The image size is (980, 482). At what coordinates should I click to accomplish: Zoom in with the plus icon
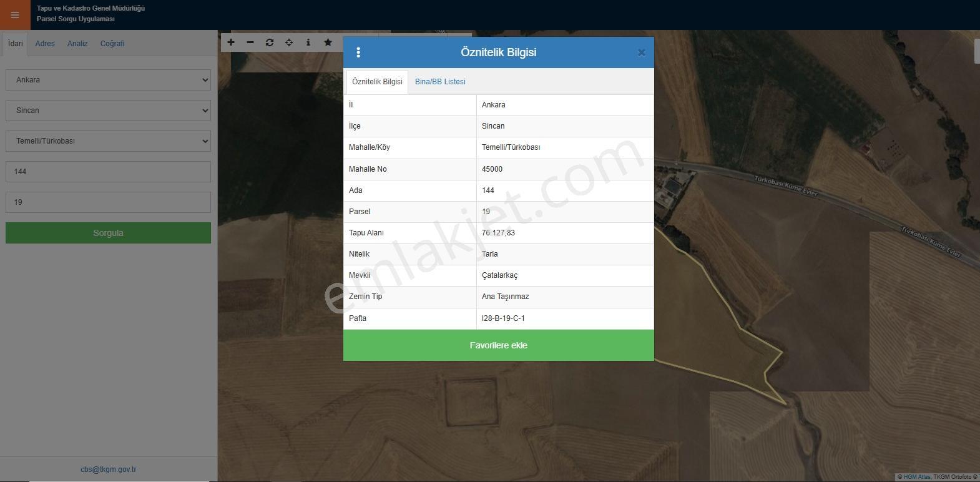[231, 42]
